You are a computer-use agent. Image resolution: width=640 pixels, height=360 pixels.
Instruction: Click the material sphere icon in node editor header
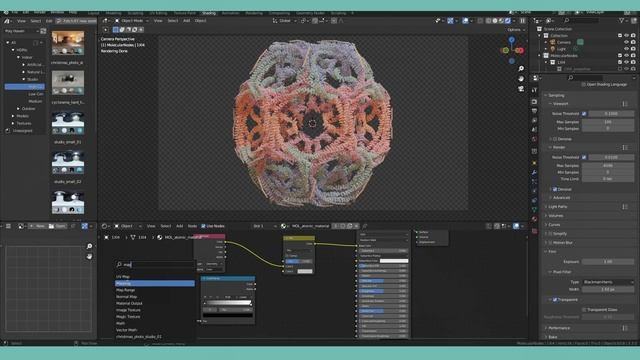(283, 226)
